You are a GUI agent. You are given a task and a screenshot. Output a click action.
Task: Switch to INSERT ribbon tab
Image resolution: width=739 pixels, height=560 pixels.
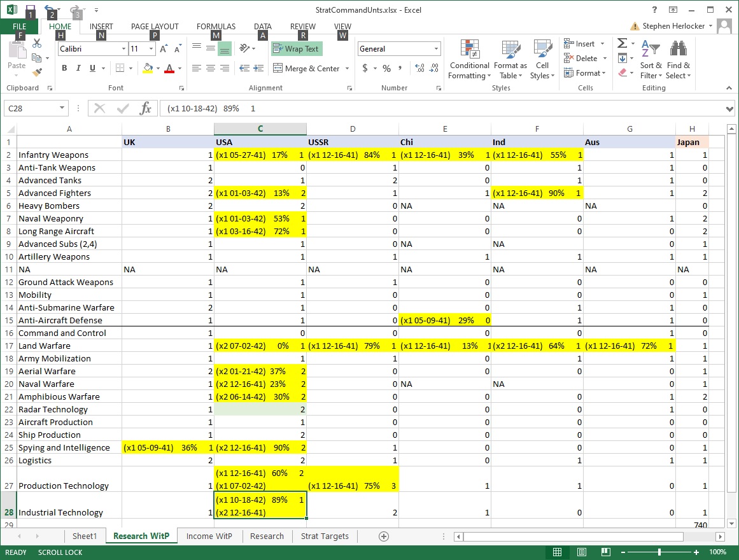pyautogui.click(x=101, y=26)
